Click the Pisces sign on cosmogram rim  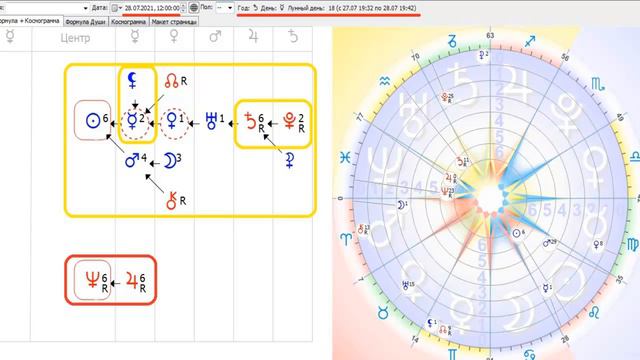345,157
